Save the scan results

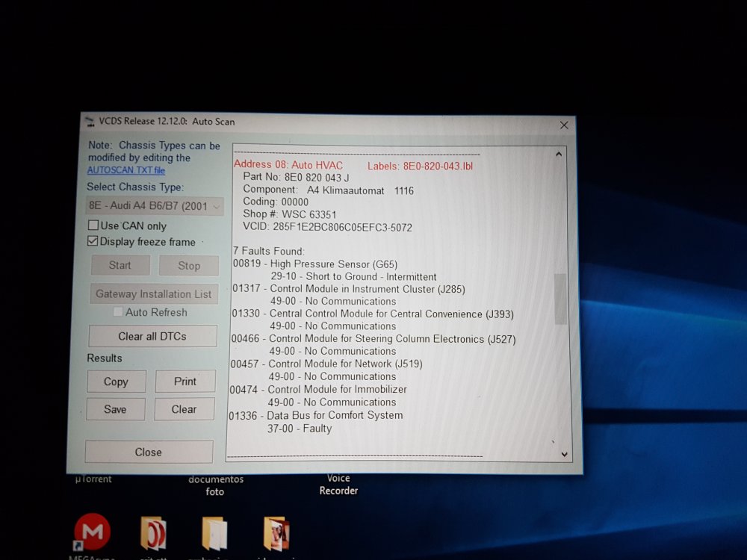pos(115,409)
